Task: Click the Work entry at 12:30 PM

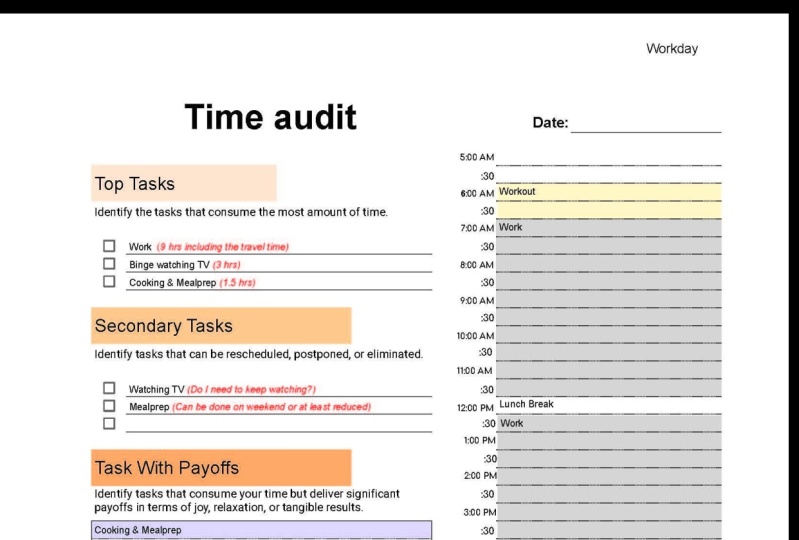Action: coord(609,423)
